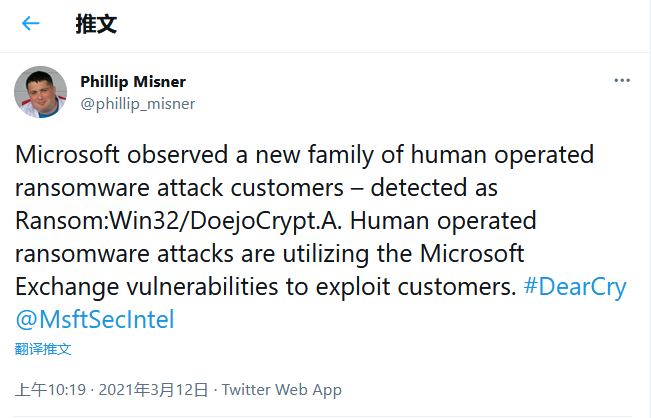Open Phillip Misner's profile avatar
The width and height of the screenshot is (651, 418).
coord(40,93)
